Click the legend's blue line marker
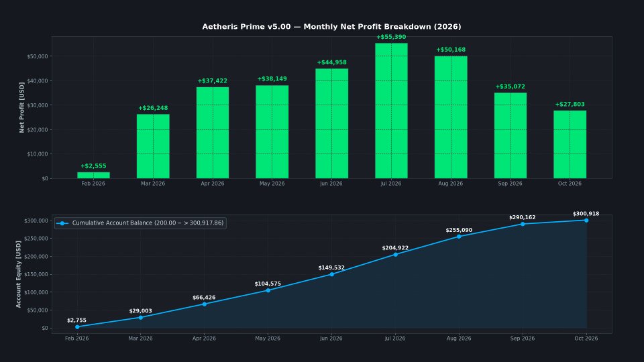 coord(62,223)
